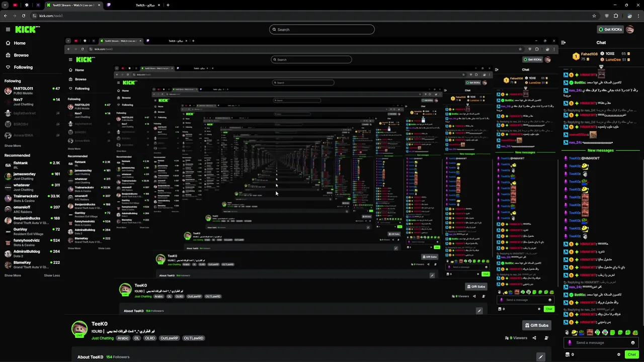Expand the gift leaderboard handle
The width and height of the screenshot is (644, 362).
tap(601, 66)
